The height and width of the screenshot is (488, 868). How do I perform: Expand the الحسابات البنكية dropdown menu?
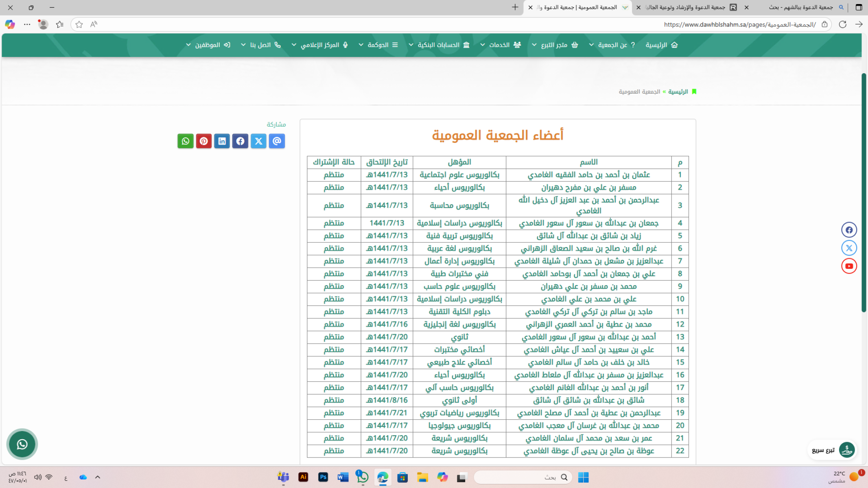[x=439, y=45]
